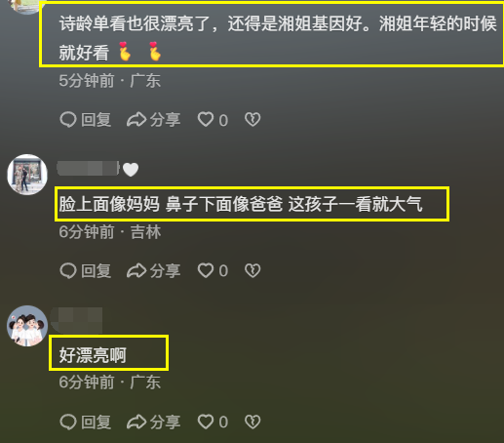Open cartoon family avatar of 好漂亮啊 commenter
504x443 pixels.
click(27, 326)
